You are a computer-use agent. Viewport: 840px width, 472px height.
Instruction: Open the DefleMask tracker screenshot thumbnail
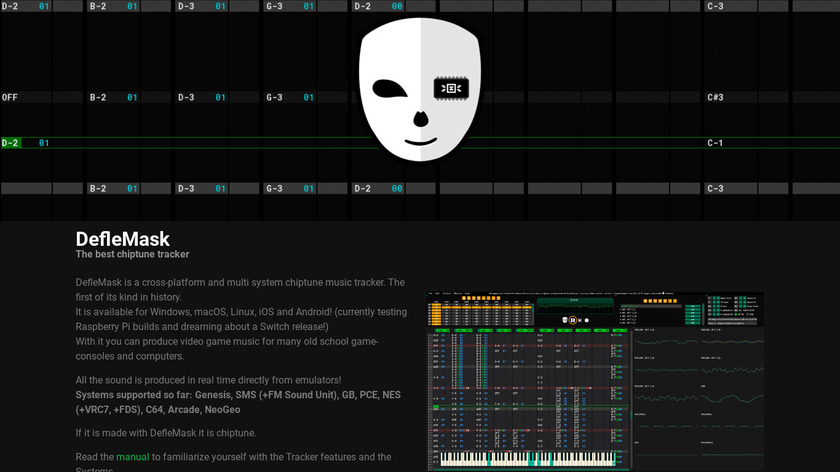coord(595,381)
